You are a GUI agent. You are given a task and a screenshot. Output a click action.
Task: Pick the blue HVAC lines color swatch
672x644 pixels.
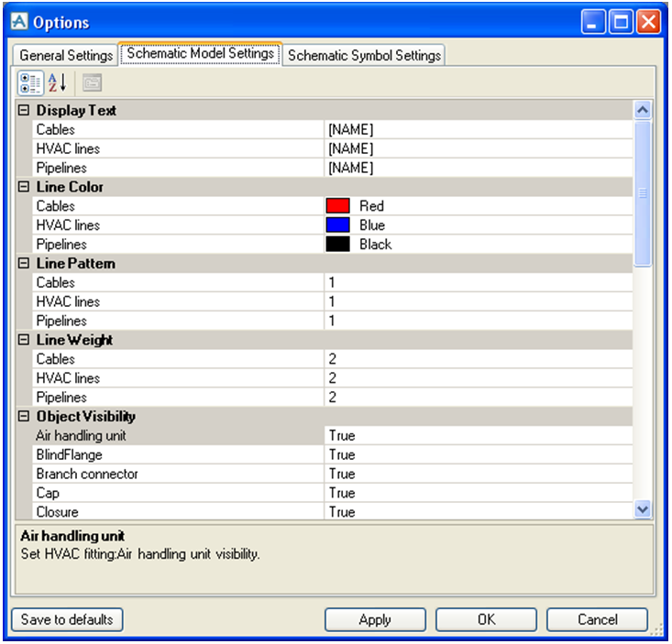point(338,225)
